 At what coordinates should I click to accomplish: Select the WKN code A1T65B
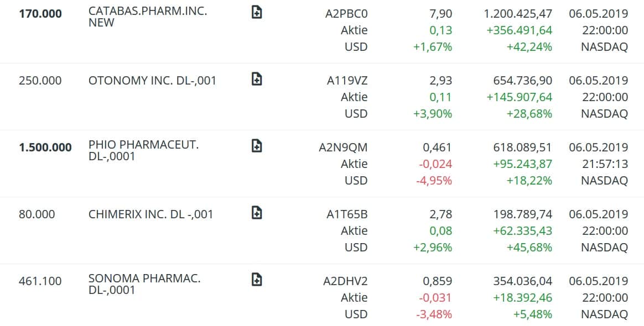347,214
